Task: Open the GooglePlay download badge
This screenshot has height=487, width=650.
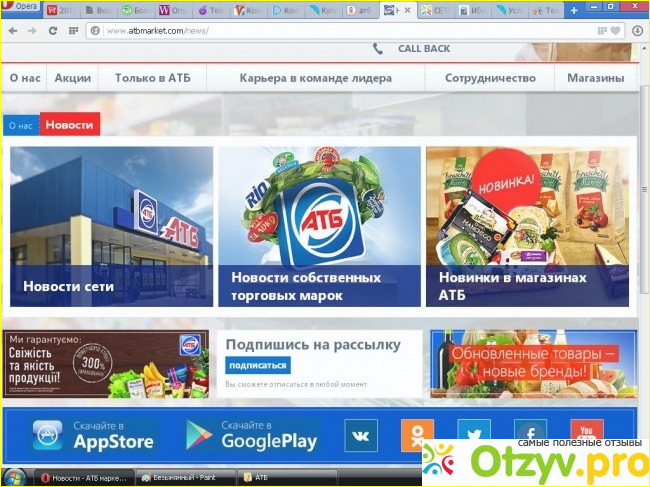Action: 252,435
